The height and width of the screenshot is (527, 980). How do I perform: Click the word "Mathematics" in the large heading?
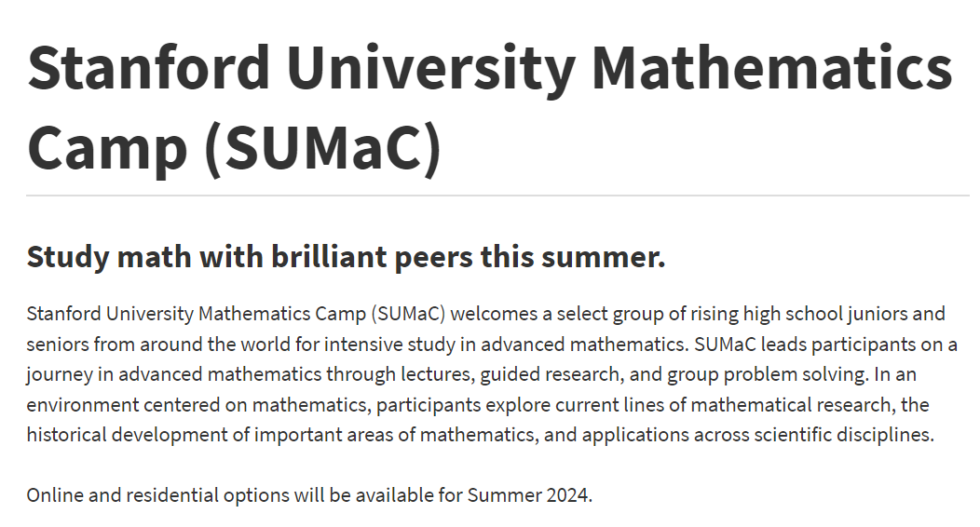[772, 67]
